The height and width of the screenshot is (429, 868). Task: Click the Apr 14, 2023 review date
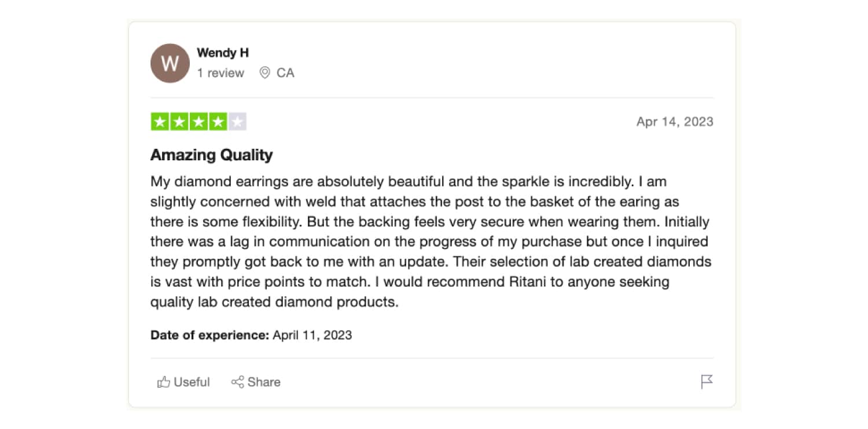click(674, 122)
